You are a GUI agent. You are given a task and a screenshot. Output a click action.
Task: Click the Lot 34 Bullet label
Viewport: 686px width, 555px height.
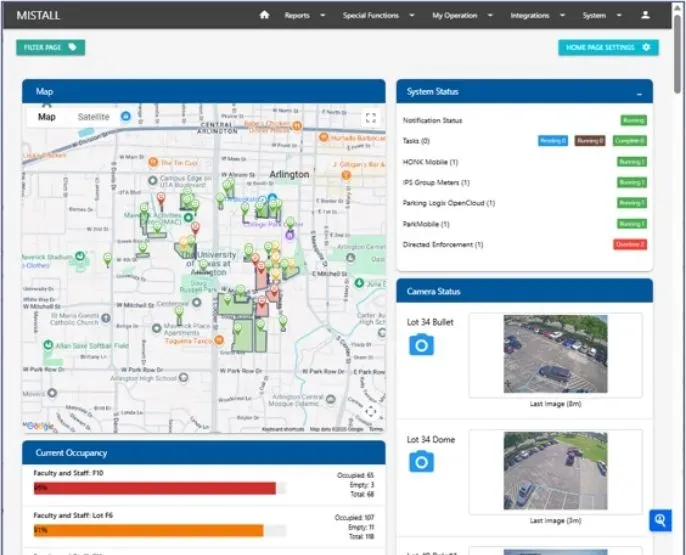coord(430,322)
